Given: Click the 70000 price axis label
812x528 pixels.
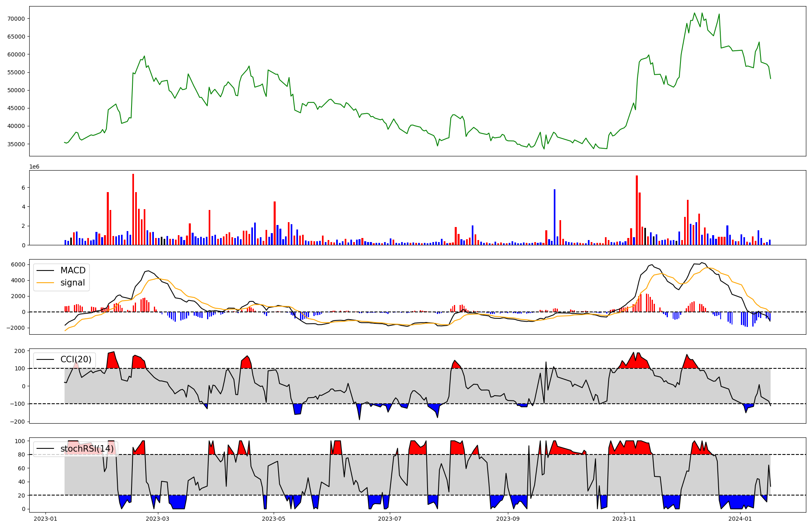Looking at the screenshot, I should [x=16, y=19].
